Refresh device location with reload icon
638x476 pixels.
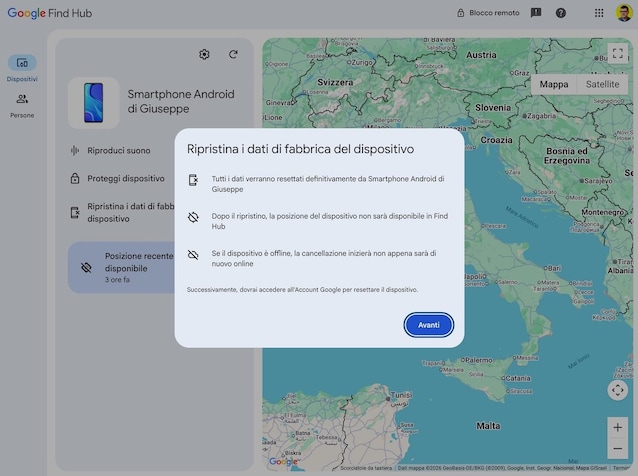pos(233,54)
